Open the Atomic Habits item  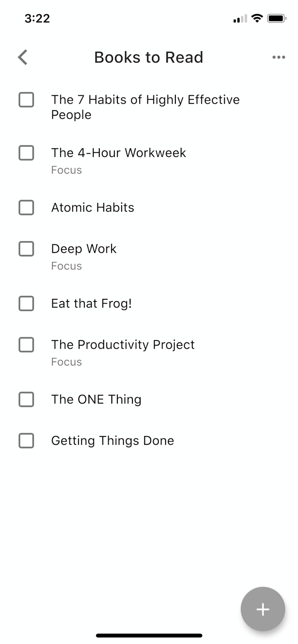click(92, 207)
